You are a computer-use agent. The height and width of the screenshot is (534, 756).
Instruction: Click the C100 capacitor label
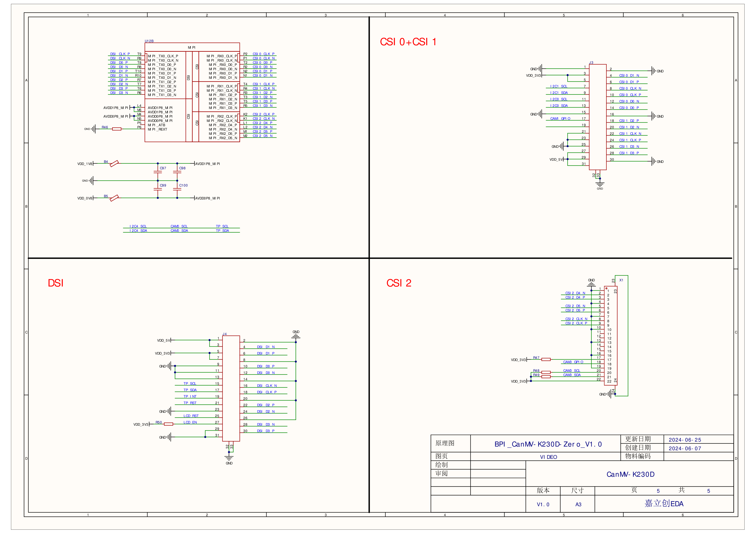(x=183, y=185)
